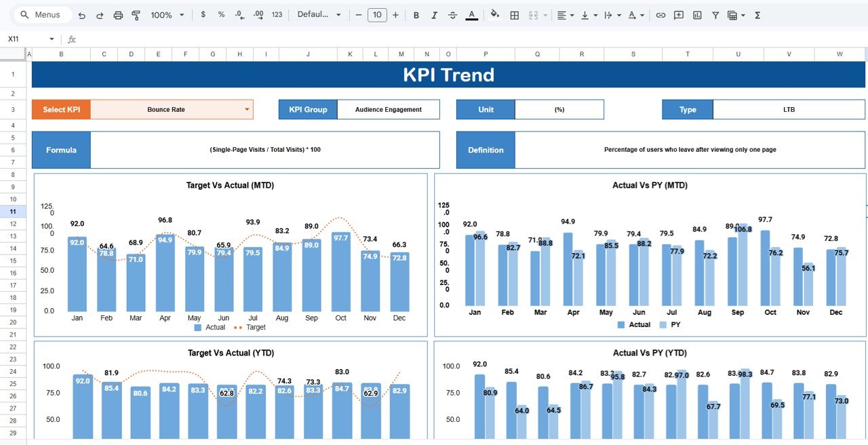Apply currency format with dollar icon
Screen dimensions: 868x445
(203, 14)
